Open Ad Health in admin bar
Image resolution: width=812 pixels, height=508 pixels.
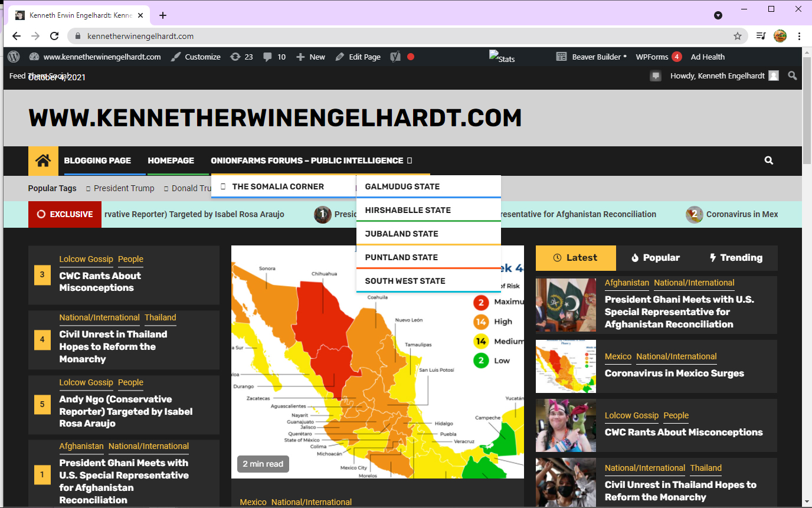(x=708, y=57)
